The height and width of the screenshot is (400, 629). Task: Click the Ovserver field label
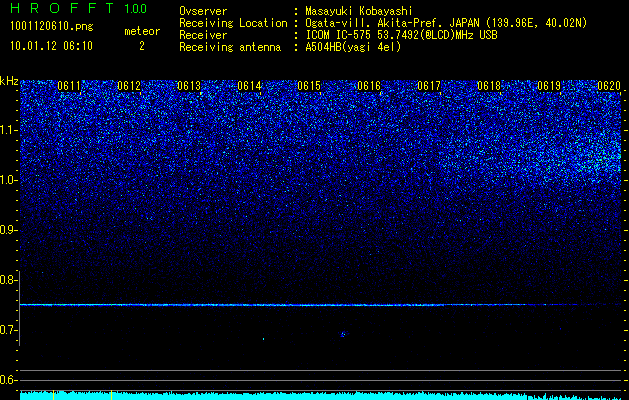pos(203,11)
